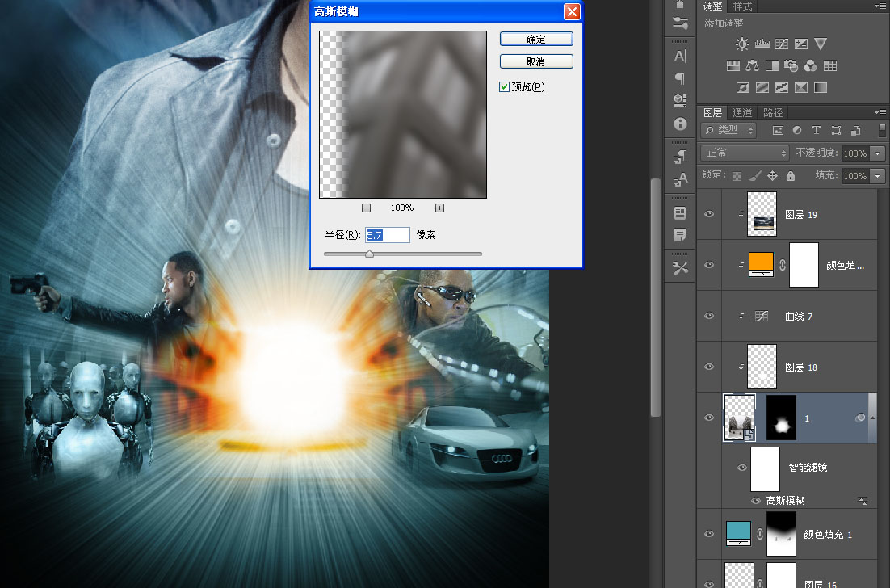Screen dimensions: 890x588
Task: Add a Curves adjustment from the Adjustments panel
Action: (782, 44)
